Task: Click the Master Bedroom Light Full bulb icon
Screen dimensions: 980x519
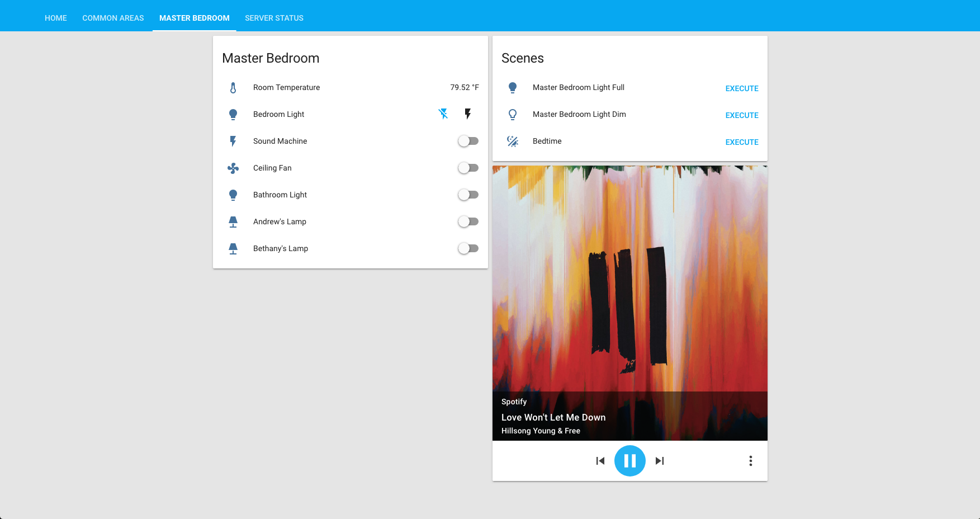Action: (513, 88)
